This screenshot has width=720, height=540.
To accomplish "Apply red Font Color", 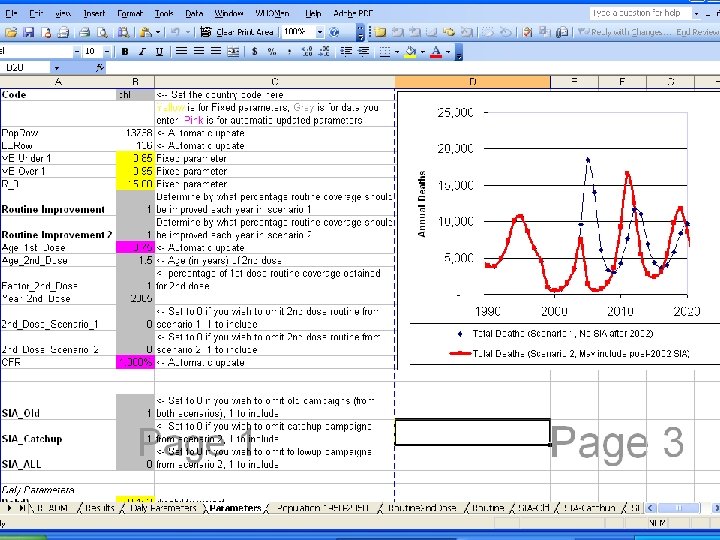I will 436,52.
